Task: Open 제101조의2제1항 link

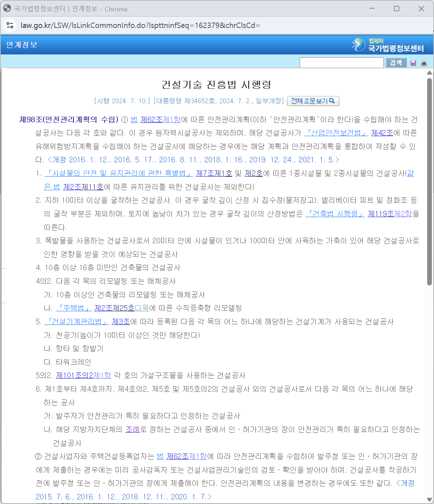Action: click(83, 375)
